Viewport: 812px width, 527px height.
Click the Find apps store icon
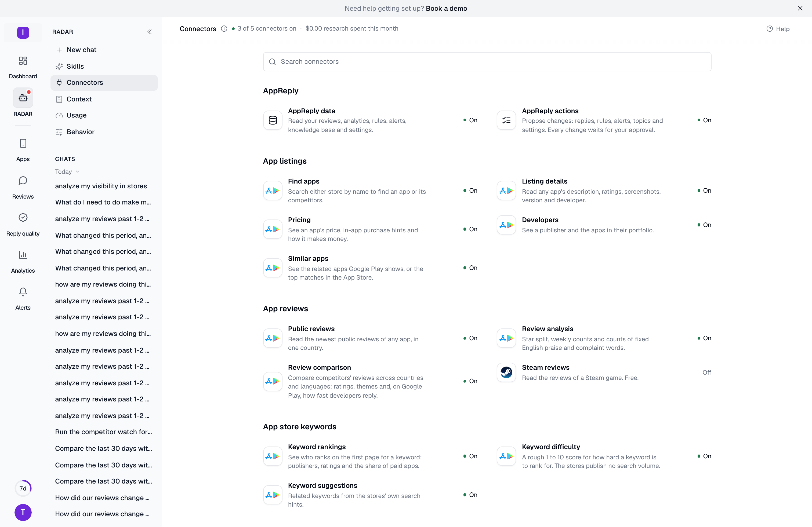click(x=273, y=191)
